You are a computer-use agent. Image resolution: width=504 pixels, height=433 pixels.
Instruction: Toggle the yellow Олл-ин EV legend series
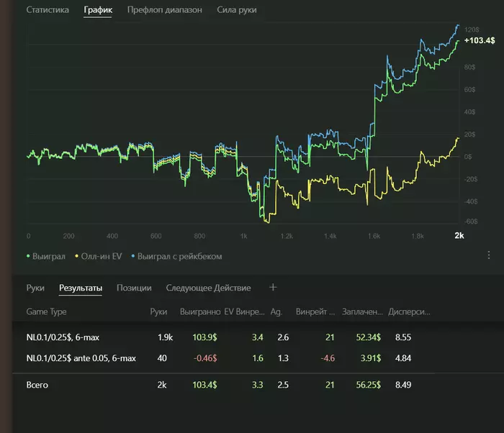point(99,256)
